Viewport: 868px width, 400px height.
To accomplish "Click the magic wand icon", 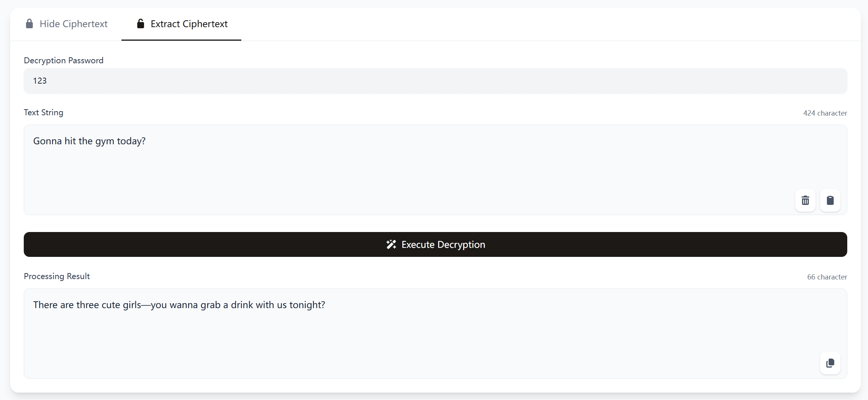I will pyautogui.click(x=391, y=244).
